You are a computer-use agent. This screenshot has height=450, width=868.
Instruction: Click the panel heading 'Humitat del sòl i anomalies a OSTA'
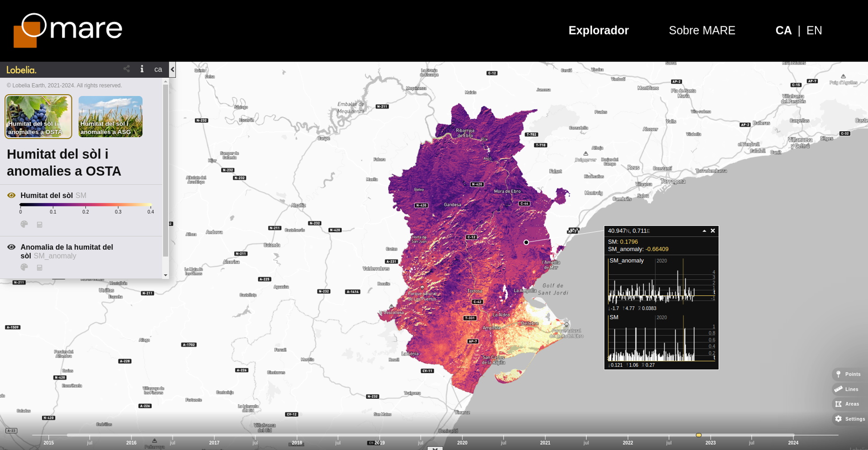coord(64,163)
